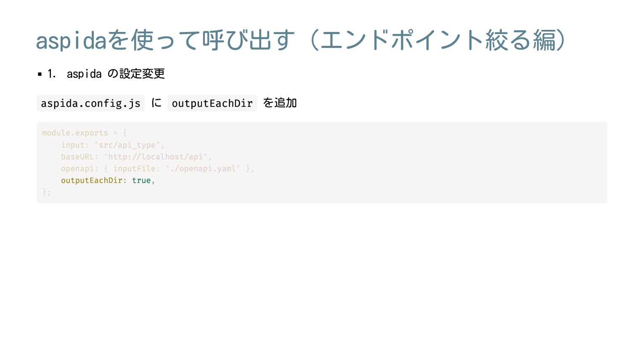
Task: Click the module.exports line in the code block
Action: pyautogui.click(x=84, y=133)
